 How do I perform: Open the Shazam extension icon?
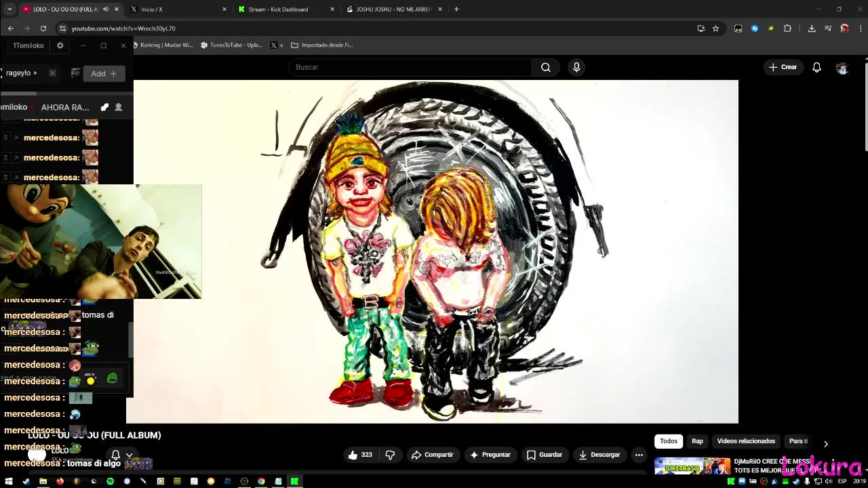755,28
